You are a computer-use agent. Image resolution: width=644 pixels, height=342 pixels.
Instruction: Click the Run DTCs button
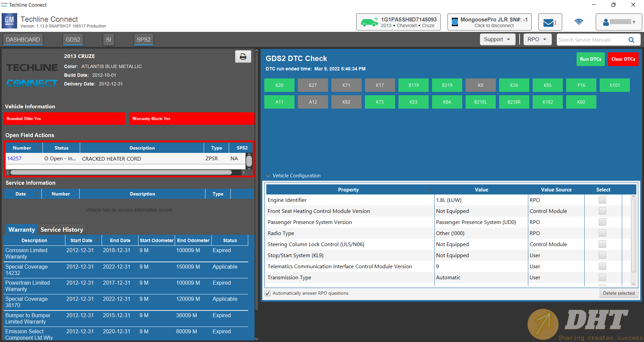pos(590,59)
